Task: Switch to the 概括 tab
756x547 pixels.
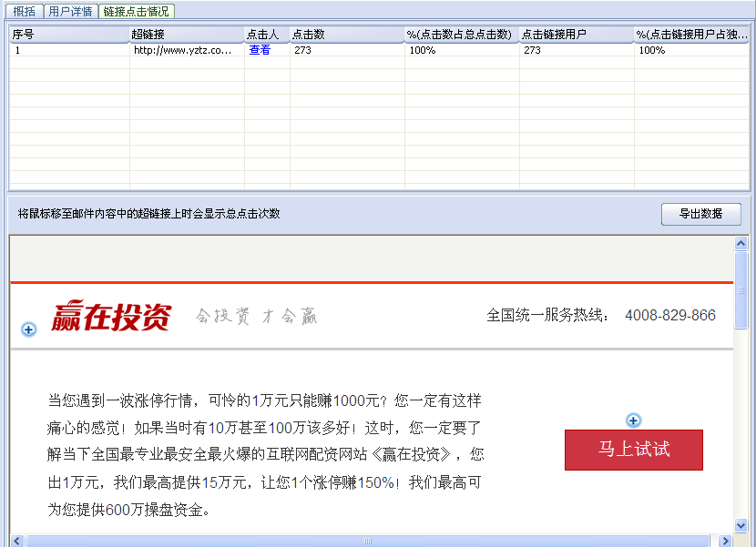Action: coord(24,11)
